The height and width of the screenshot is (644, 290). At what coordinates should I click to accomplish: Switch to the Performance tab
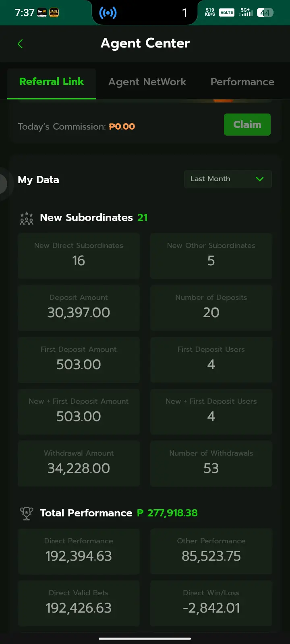click(242, 82)
